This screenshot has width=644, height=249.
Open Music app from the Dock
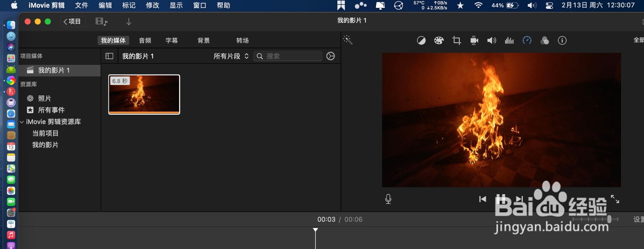click(11, 235)
